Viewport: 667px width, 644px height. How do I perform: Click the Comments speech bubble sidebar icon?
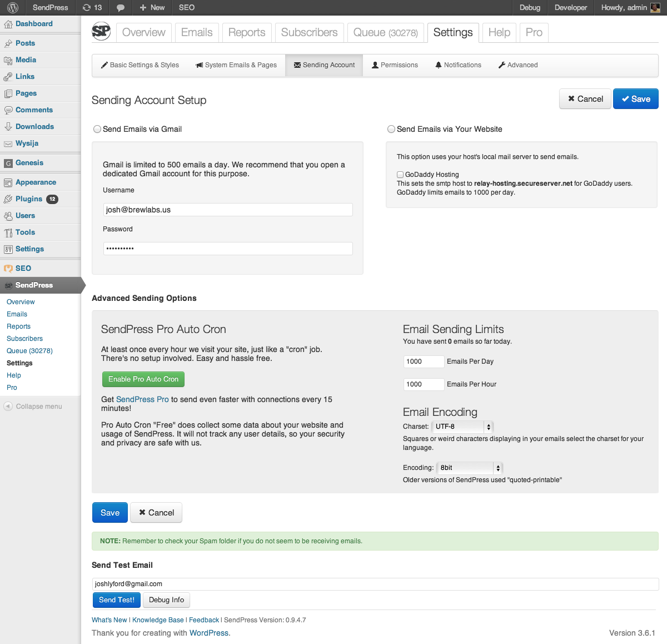coord(8,110)
